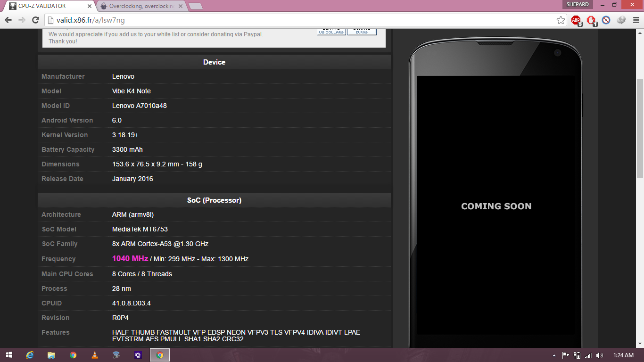Open a new browser tab
This screenshot has width=644, height=362.
coord(196,6)
